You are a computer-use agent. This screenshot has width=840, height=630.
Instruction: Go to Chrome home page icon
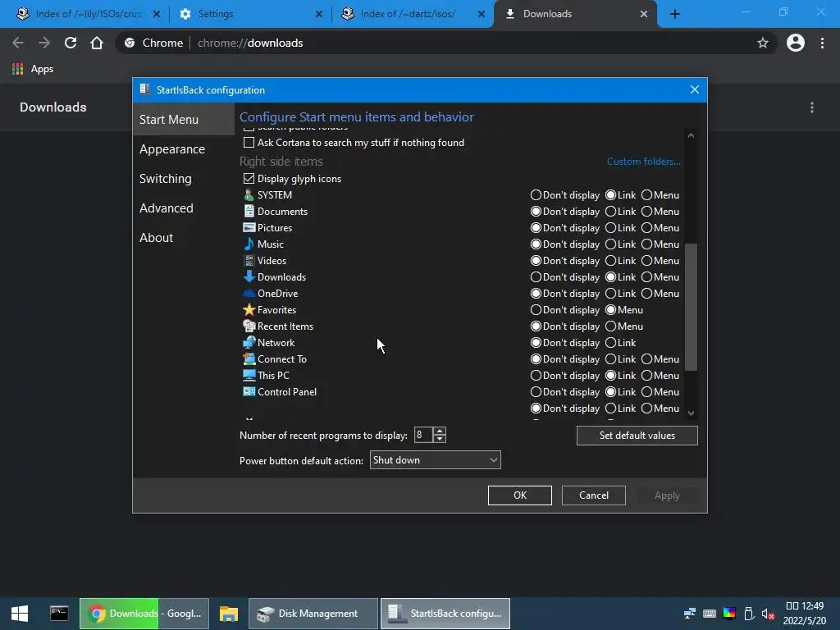(x=97, y=43)
